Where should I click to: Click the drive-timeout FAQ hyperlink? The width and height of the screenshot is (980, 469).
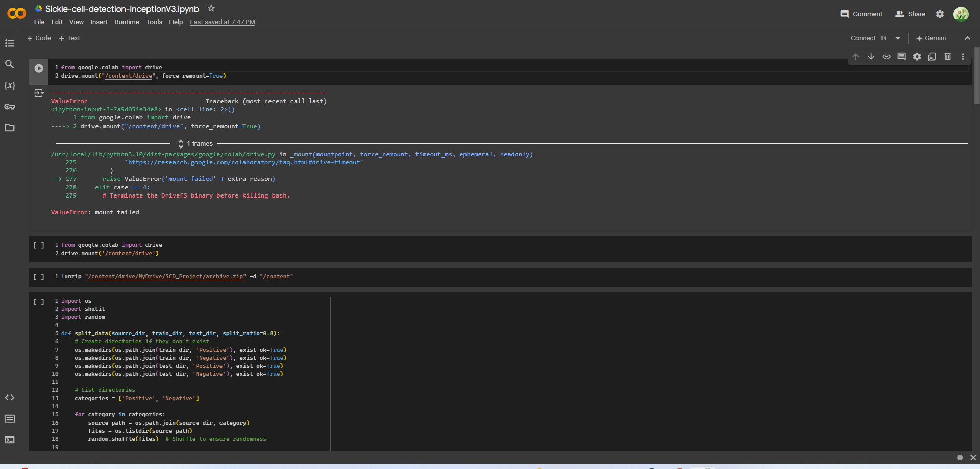coord(243,162)
